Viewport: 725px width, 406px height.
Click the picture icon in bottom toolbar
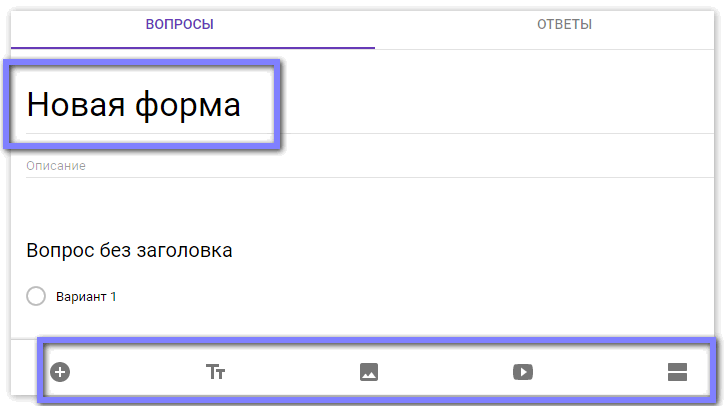(x=369, y=372)
